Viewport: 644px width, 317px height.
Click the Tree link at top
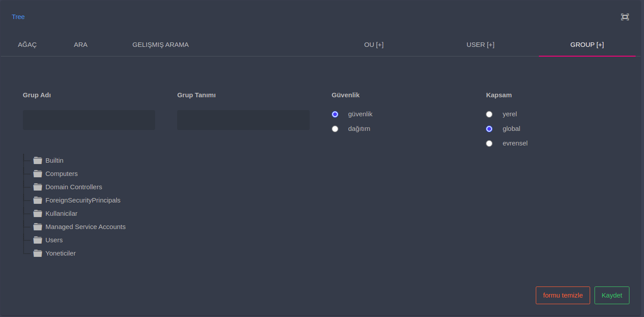(x=18, y=17)
